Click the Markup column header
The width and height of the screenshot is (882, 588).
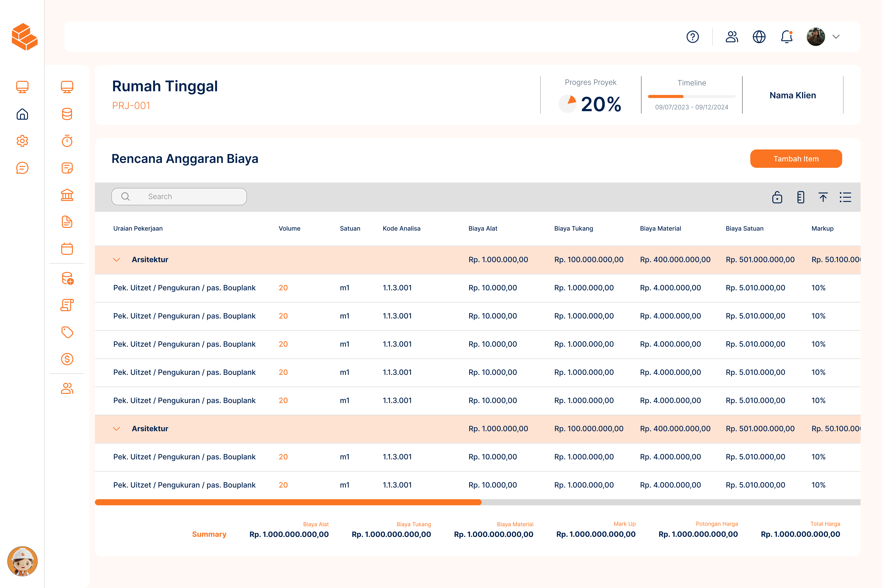(x=822, y=228)
